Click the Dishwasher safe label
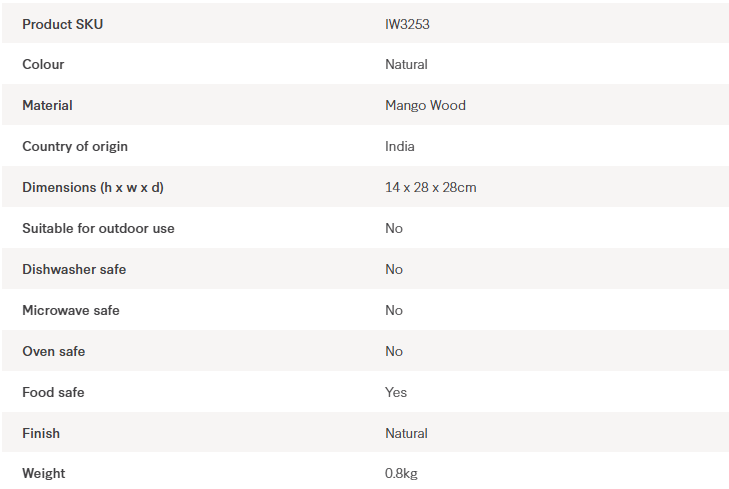 pos(74,270)
